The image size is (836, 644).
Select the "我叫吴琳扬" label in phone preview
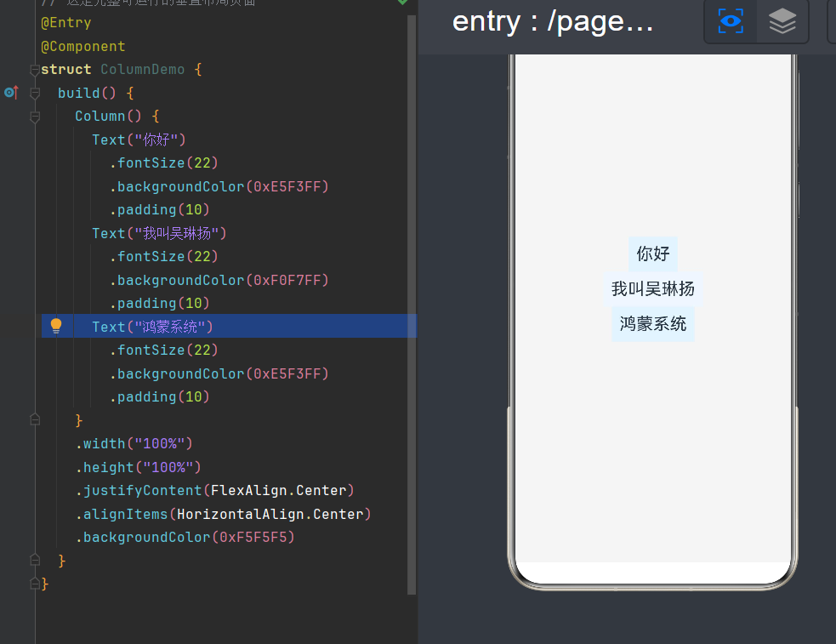[x=653, y=289]
